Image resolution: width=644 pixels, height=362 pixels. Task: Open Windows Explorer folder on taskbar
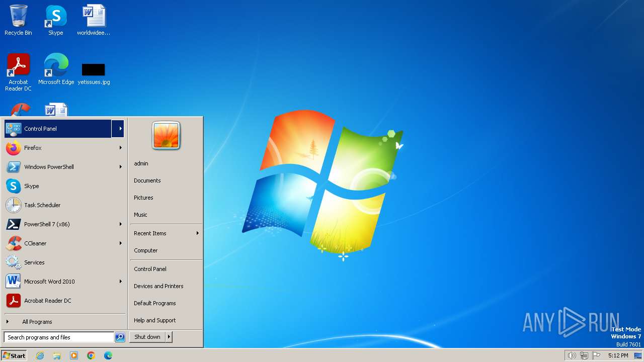click(x=57, y=355)
